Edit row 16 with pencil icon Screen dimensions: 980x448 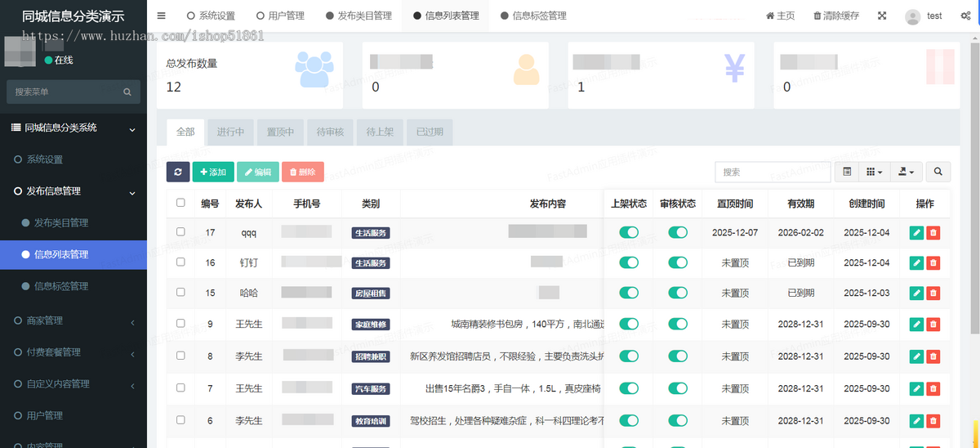point(917,263)
